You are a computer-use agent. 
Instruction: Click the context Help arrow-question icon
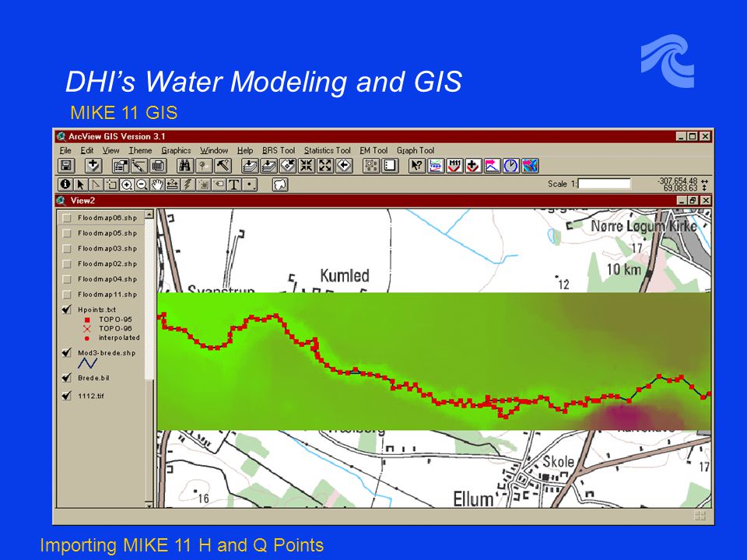pos(417,166)
